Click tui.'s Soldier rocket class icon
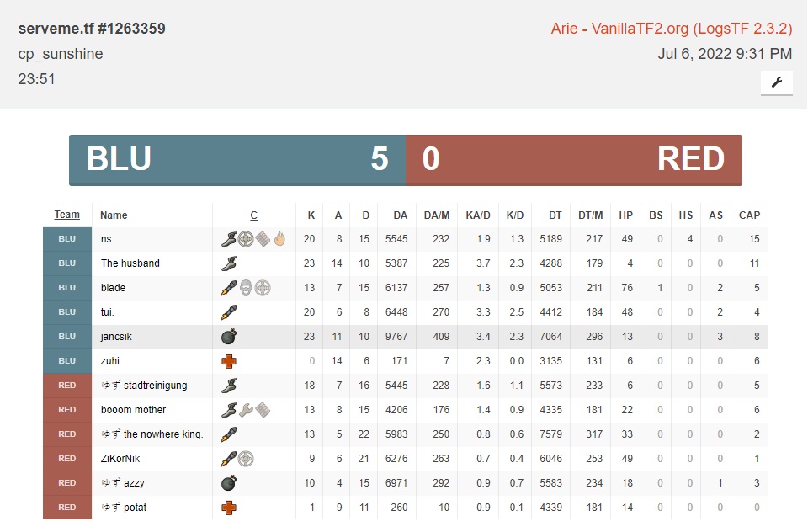Image resolution: width=808 pixels, height=532 pixels. (x=228, y=312)
